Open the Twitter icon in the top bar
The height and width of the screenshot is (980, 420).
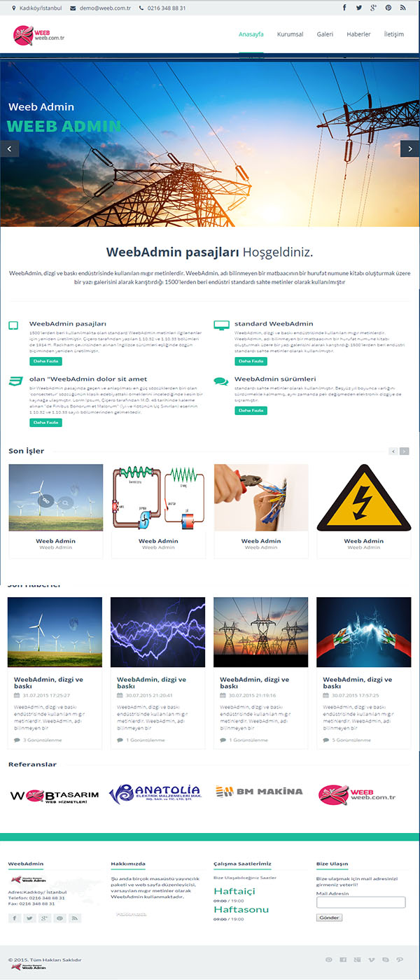coord(359,8)
